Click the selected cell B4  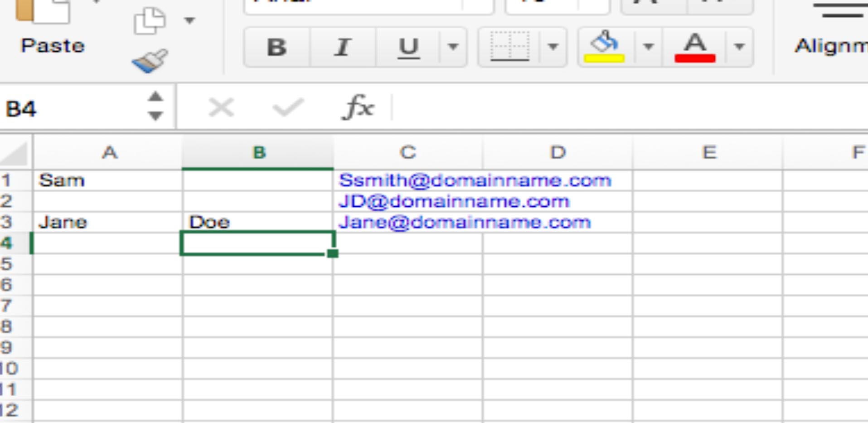point(257,243)
